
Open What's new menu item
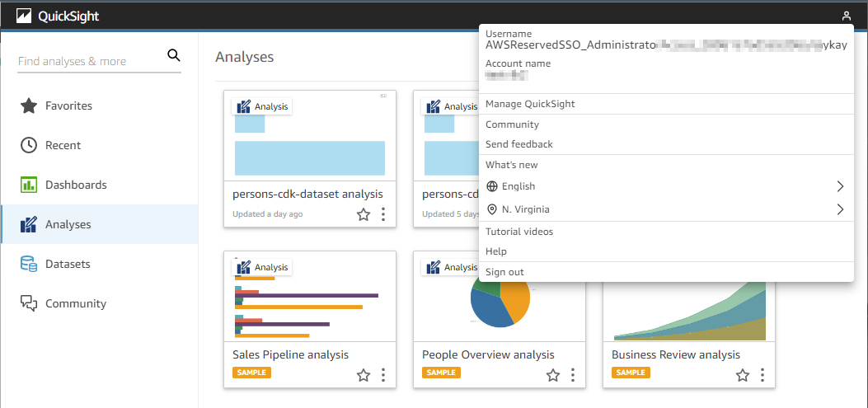[666, 165]
